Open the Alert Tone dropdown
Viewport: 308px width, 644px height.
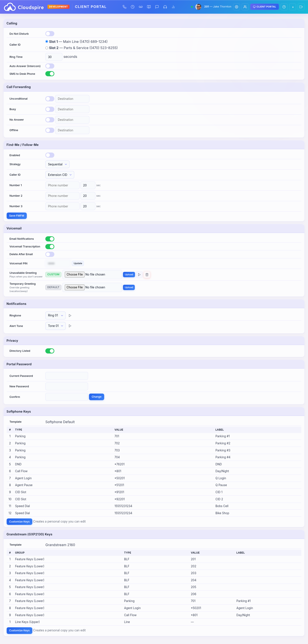(55, 326)
